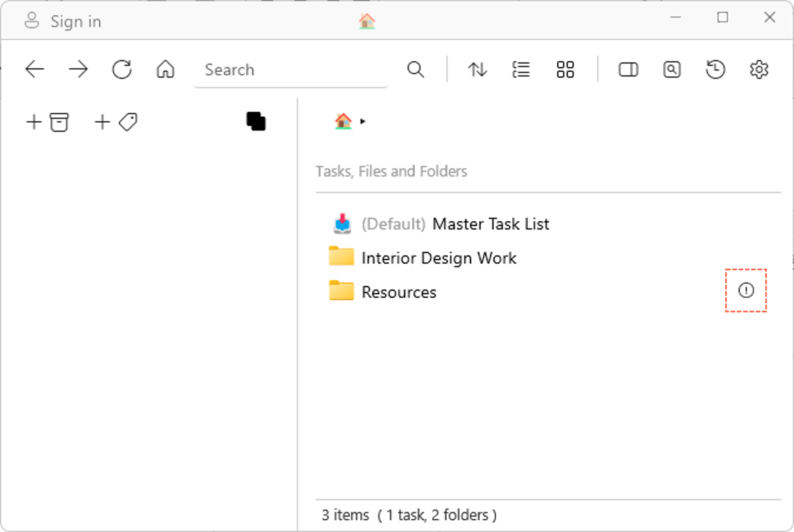Open the history clock icon
This screenshot has height=532, width=794.
coord(716,70)
